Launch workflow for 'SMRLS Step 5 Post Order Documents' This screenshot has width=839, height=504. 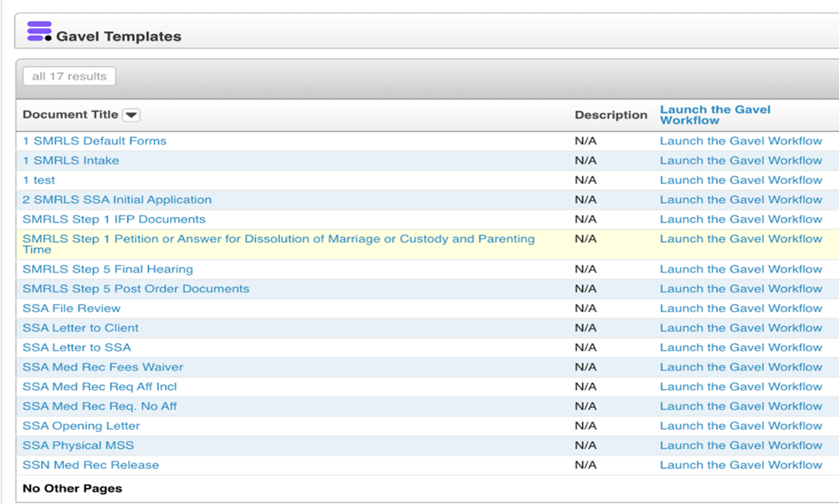[x=741, y=289]
